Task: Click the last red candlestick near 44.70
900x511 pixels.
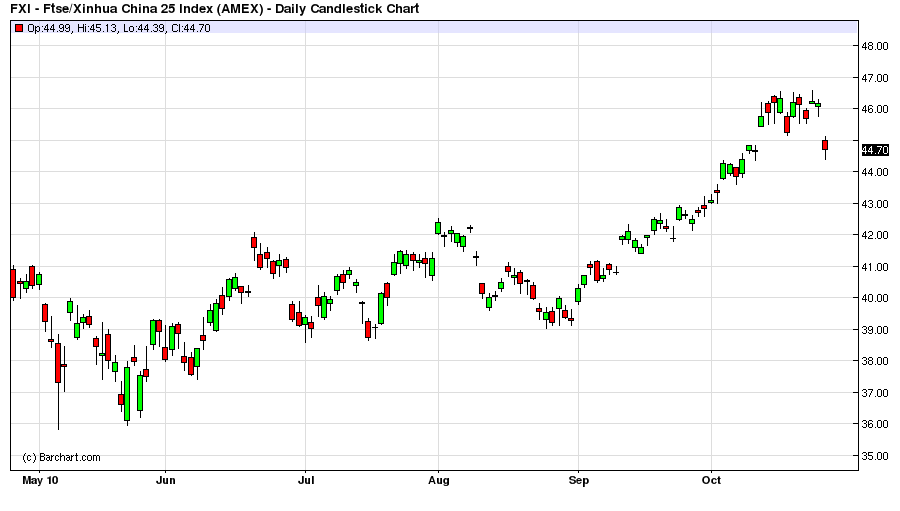Action: click(825, 145)
